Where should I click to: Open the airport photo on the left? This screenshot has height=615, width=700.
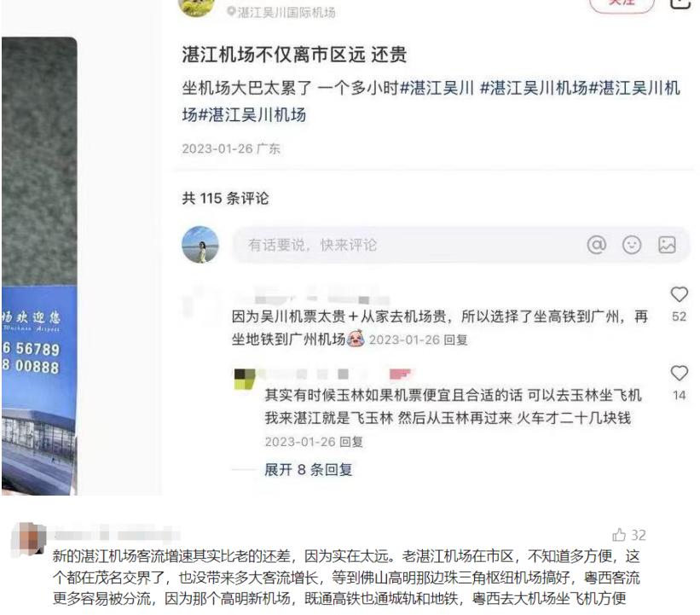coord(39,266)
